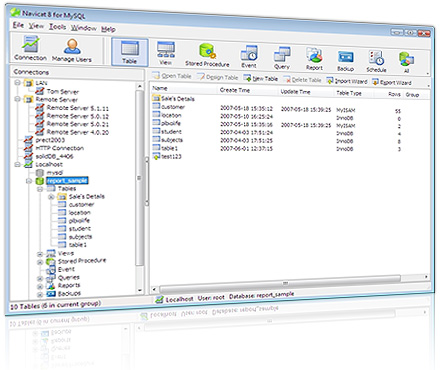The height and width of the screenshot is (370, 440).
Task: Collapse the Tables tree node
Action: click(40, 189)
